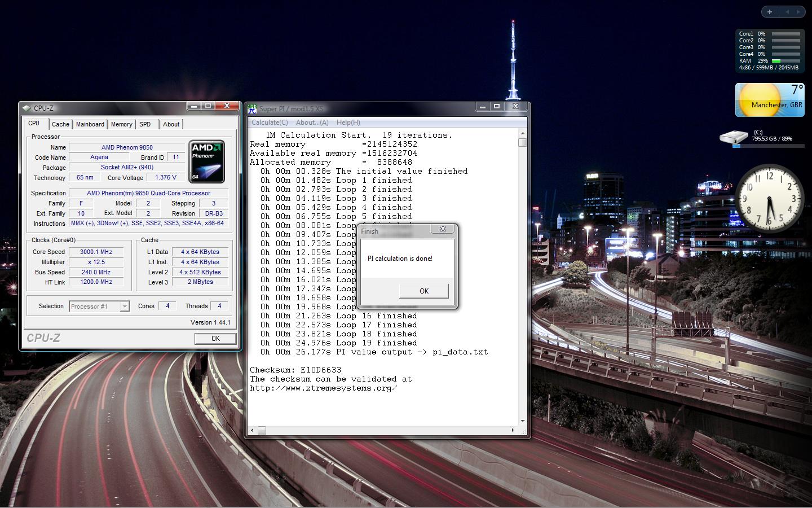The width and height of the screenshot is (812, 508).
Task: Click the Version 1.44.1 label in CPU-Z
Action: [210, 322]
